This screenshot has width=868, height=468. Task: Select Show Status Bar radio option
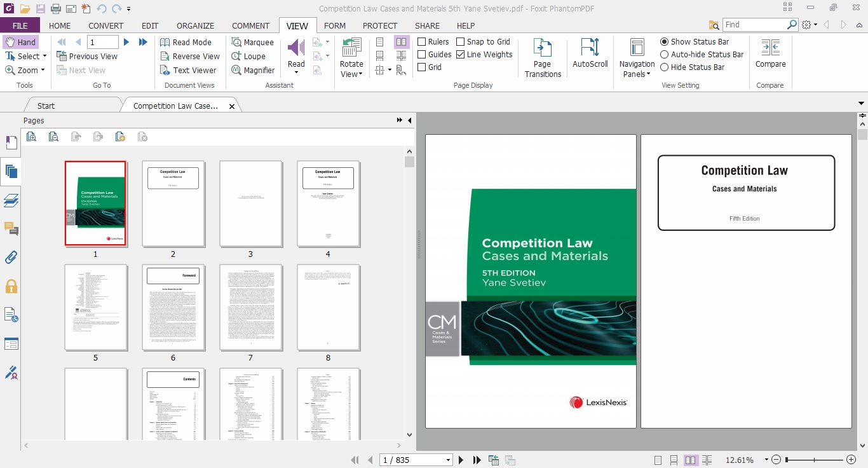click(x=664, y=42)
